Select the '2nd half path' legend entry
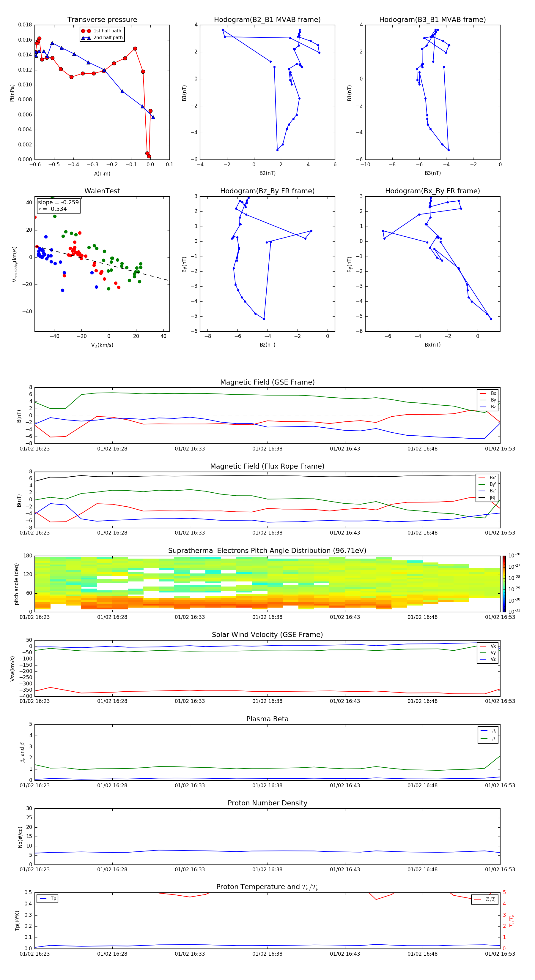The image size is (535, 980). pos(102,38)
